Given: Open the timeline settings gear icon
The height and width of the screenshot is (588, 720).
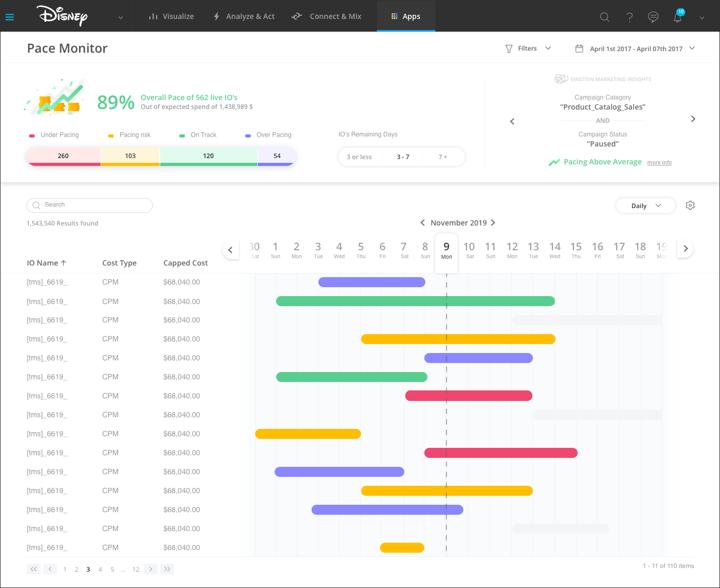Looking at the screenshot, I should click(x=690, y=205).
